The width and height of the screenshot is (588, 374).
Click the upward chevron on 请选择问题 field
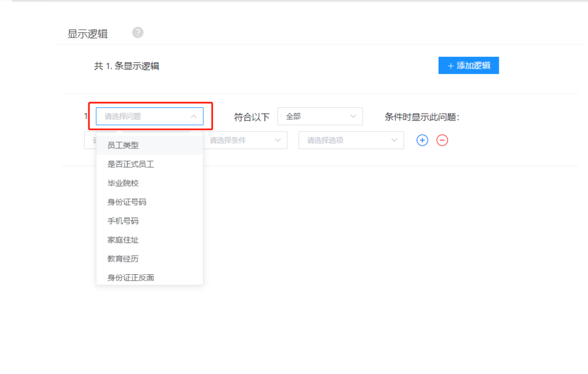pyautogui.click(x=195, y=116)
